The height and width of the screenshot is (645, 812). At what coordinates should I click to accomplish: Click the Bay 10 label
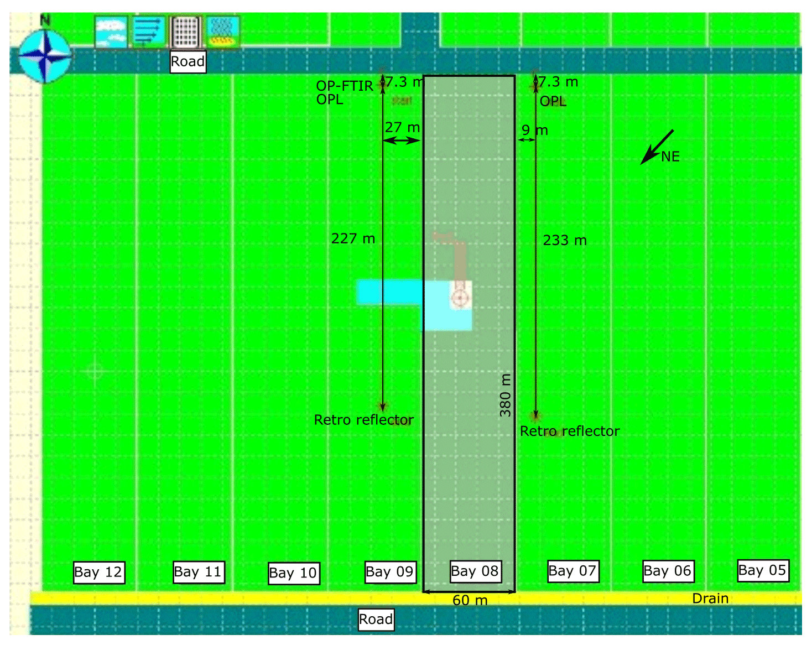click(x=294, y=573)
